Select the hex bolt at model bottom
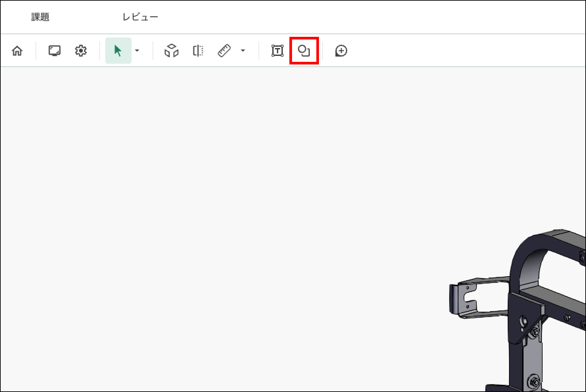This screenshot has height=392, width=586. 534,382
